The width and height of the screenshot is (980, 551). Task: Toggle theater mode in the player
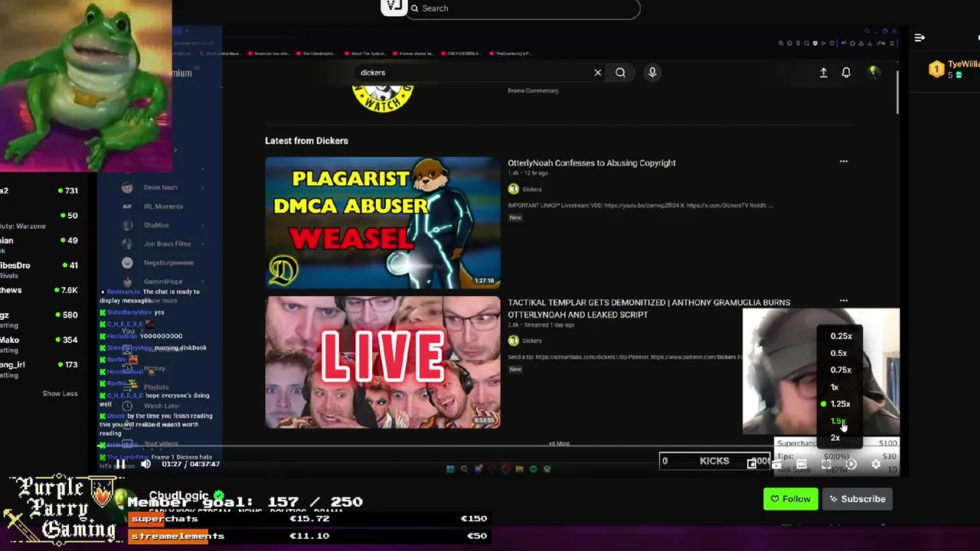click(801, 464)
